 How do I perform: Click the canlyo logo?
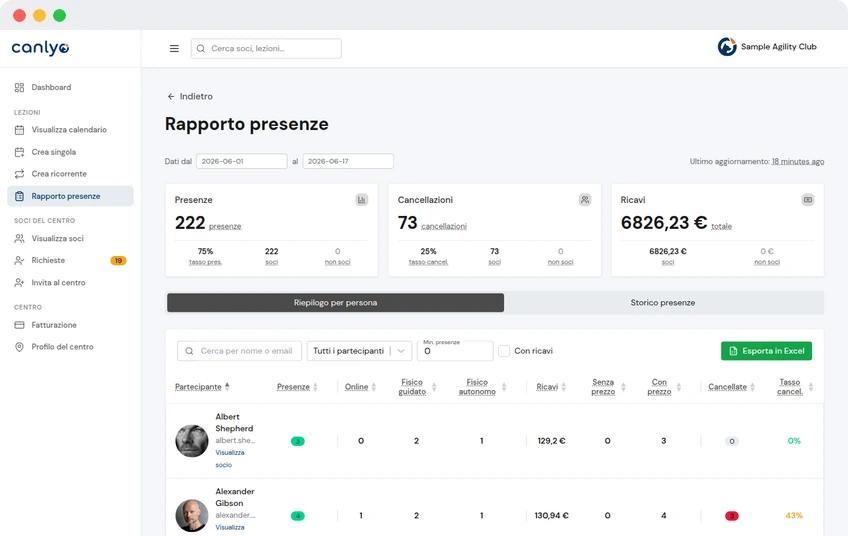click(x=41, y=48)
